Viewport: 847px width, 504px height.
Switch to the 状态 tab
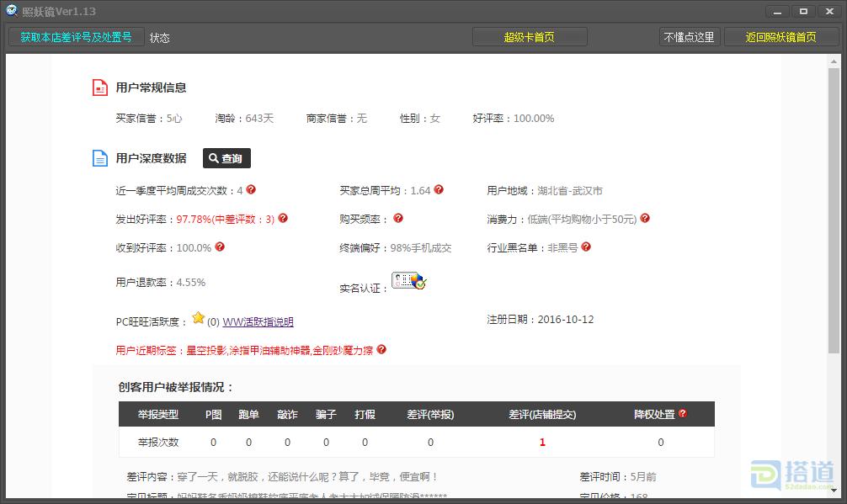(x=159, y=38)
